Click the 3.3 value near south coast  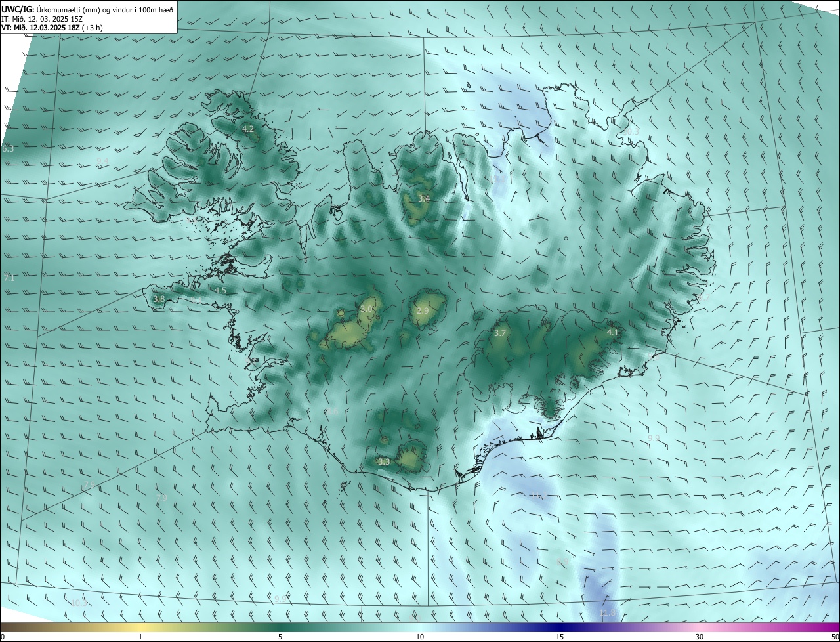(385, 462)
